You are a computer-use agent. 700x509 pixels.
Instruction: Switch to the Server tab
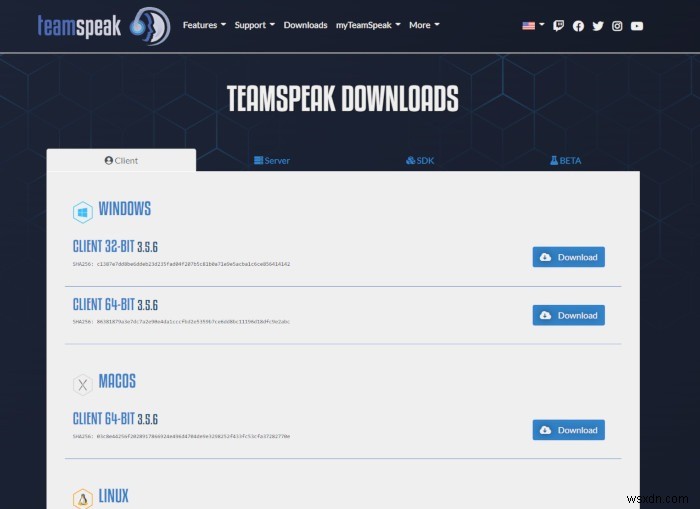pos(271,160)
